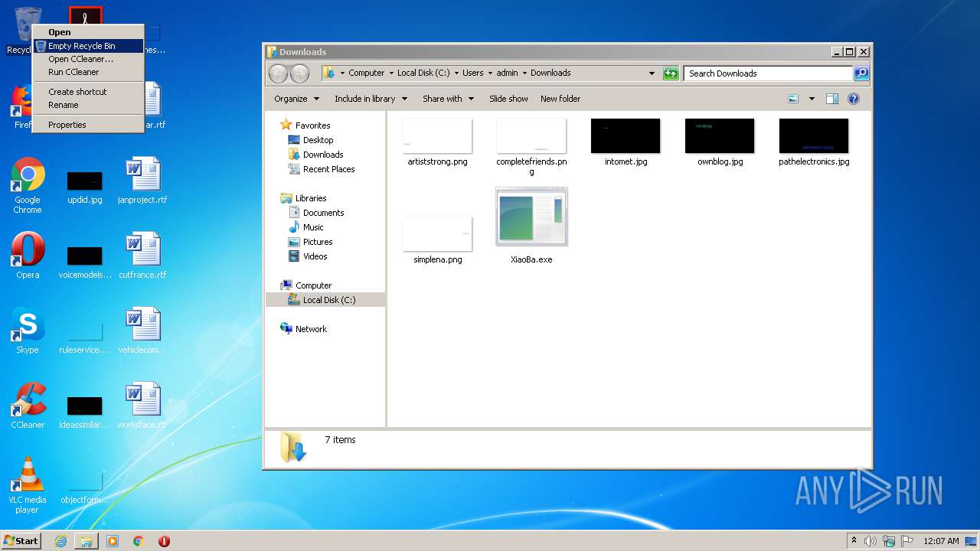
Task: Select simplena.png thumbnail
Action: point(437,233)
